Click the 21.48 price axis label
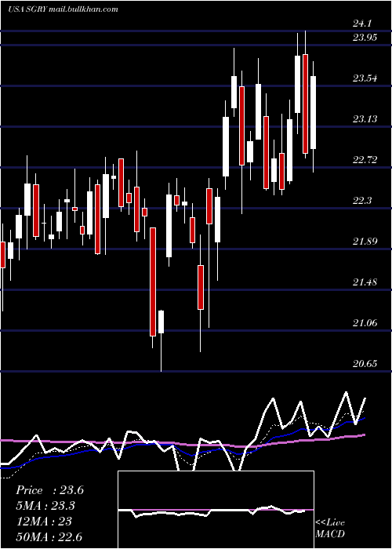The height and width of the screenshot is (549, 392). [x=365, y=282]
